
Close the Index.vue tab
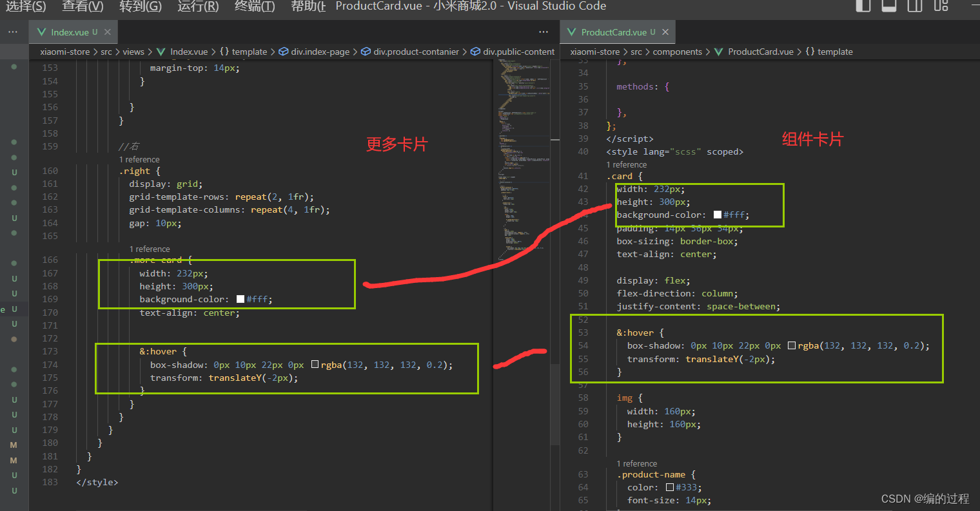click(108, 32)
